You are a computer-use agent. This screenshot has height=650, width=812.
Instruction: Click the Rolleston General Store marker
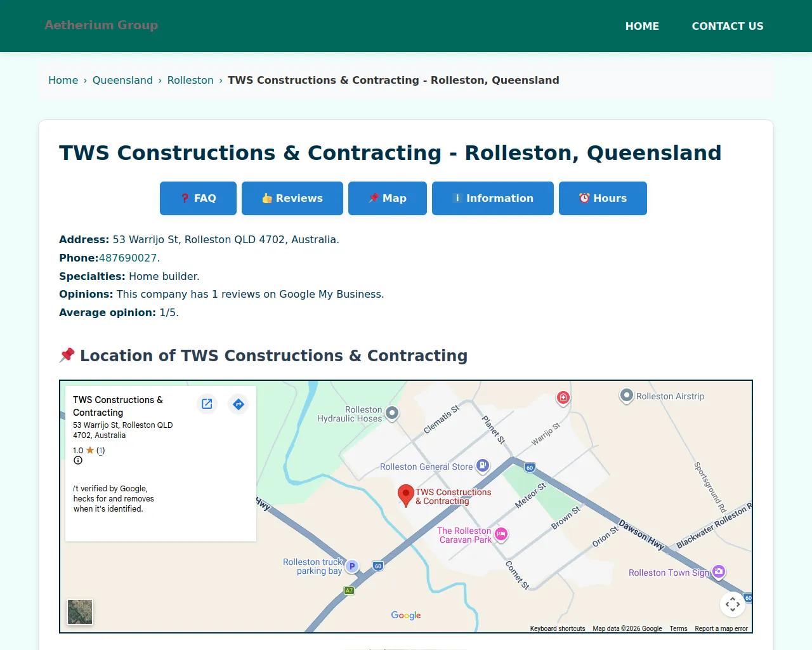tap(483, 466)
